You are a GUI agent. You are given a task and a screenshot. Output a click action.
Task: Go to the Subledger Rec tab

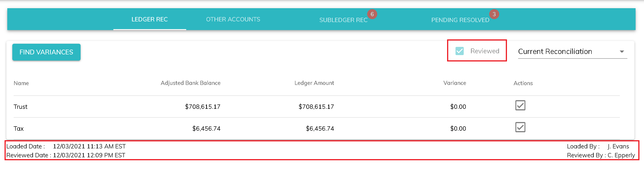(343, 20)
